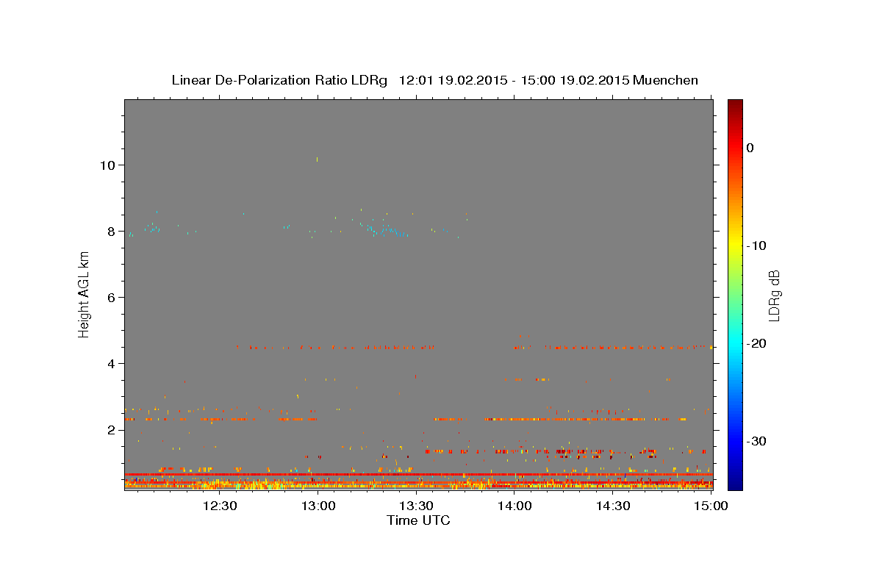
Task: Click the dark blue bottom of the colorbar
Action: 735,484
